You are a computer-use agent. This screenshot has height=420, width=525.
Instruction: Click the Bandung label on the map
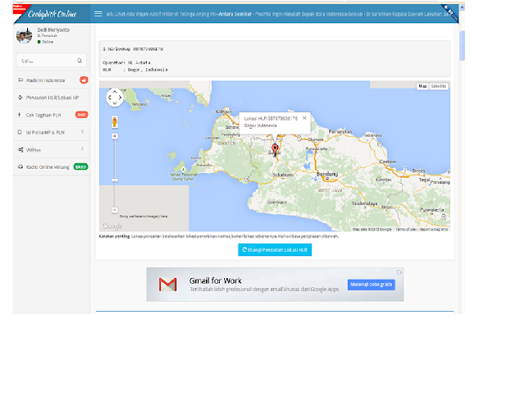[327, 174]
